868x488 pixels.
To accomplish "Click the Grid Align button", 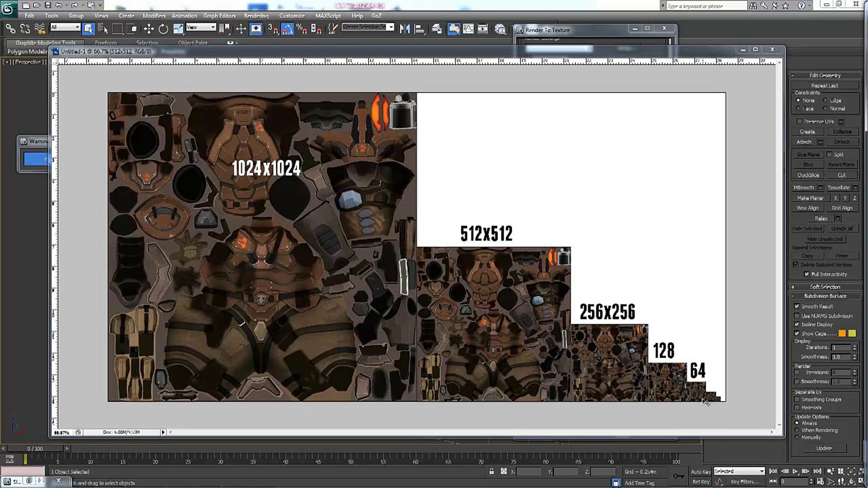I will pyautogui.click(x=842, y=208).
